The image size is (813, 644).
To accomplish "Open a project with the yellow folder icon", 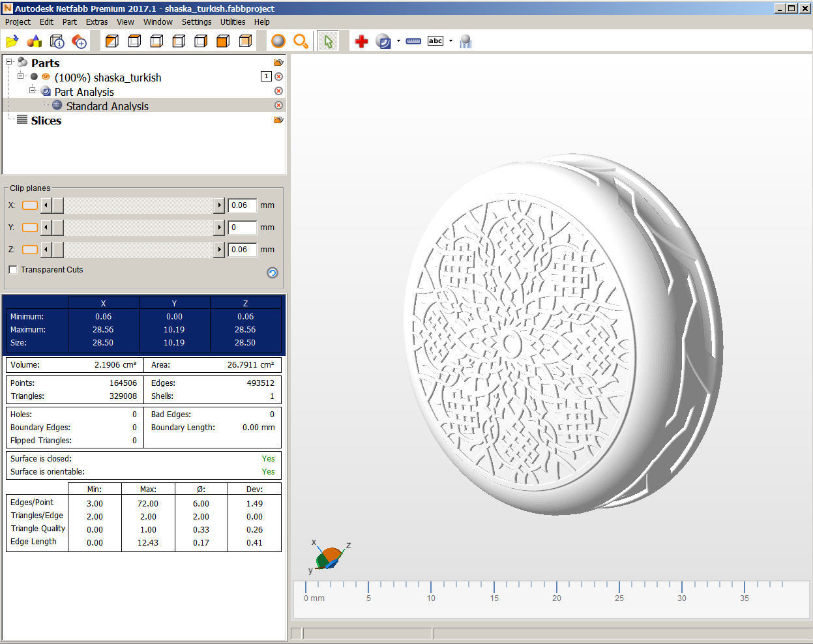I will point(12,41).
